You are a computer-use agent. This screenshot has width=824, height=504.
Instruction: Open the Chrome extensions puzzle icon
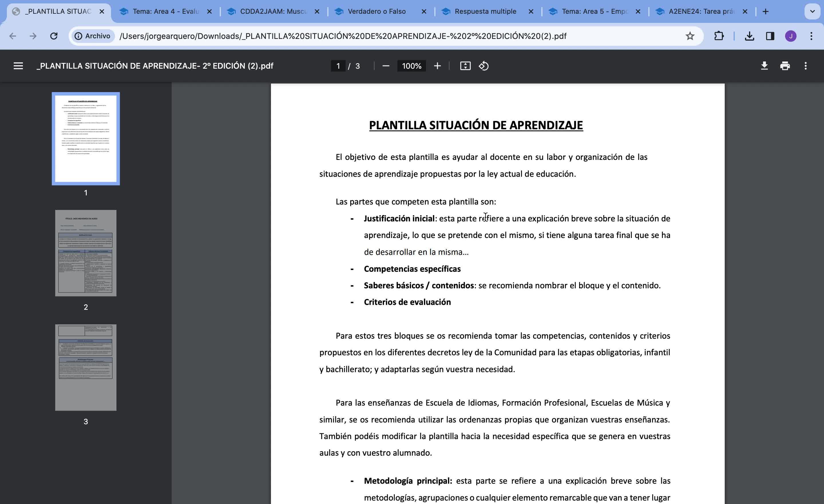coord(719,36)
